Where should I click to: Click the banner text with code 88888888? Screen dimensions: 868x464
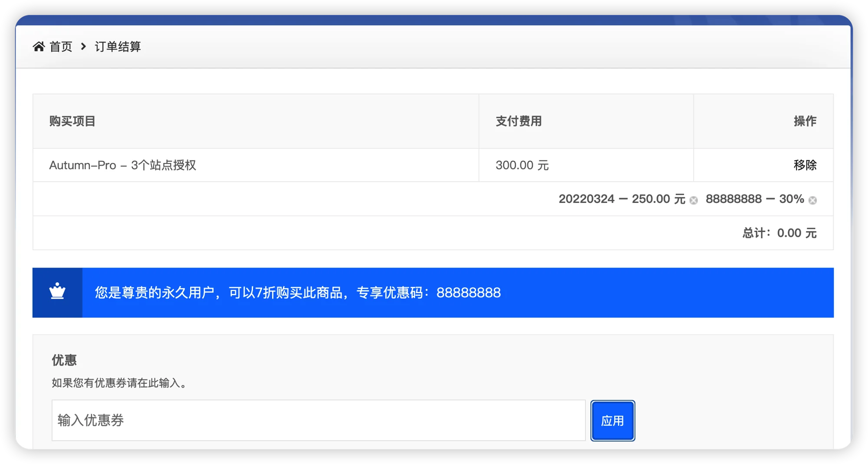[x=298, y=293]
